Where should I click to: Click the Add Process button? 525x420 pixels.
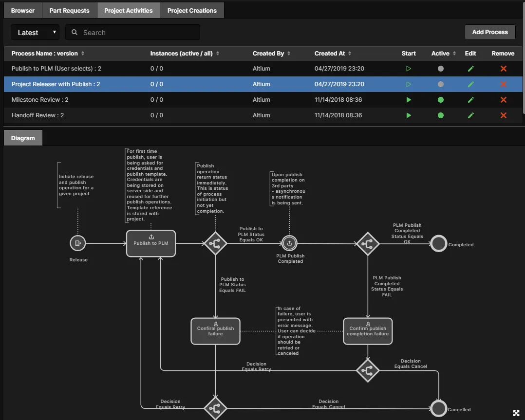coord(490,32)
